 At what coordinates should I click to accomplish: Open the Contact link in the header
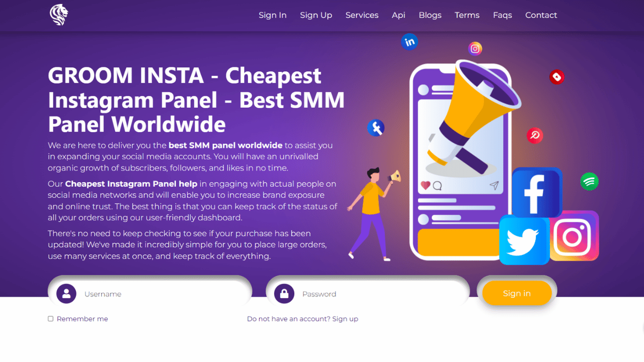tap(541, 15)
